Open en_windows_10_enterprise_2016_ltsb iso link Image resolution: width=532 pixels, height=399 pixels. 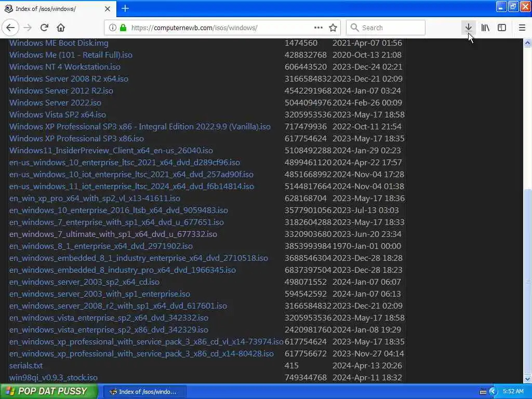(118, 210)
